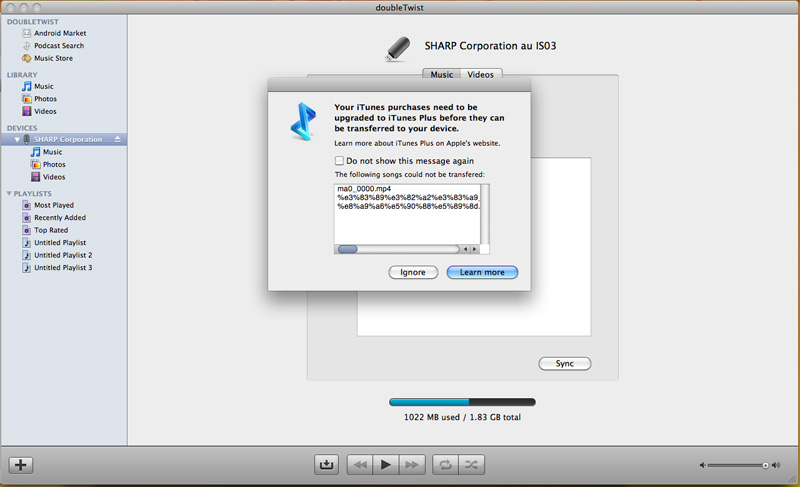Open device Music folder
The image size is (800, 487).
(x=52, y=152)
